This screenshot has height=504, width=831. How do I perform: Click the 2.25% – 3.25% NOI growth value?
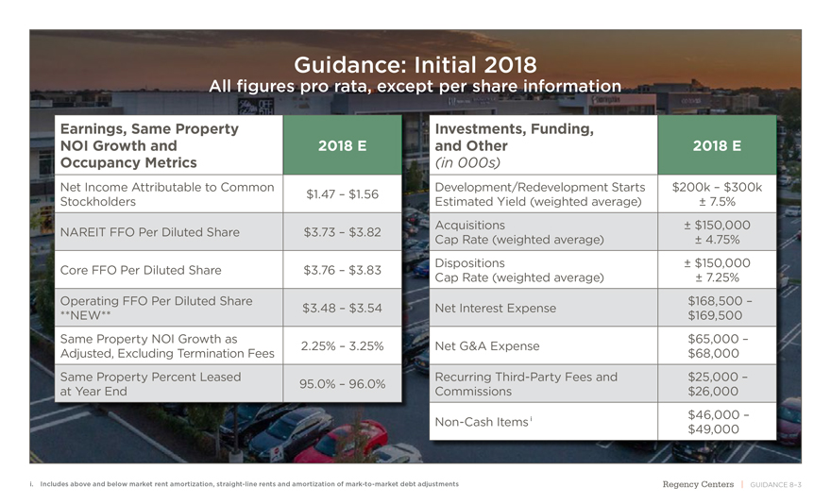point(342,345)
